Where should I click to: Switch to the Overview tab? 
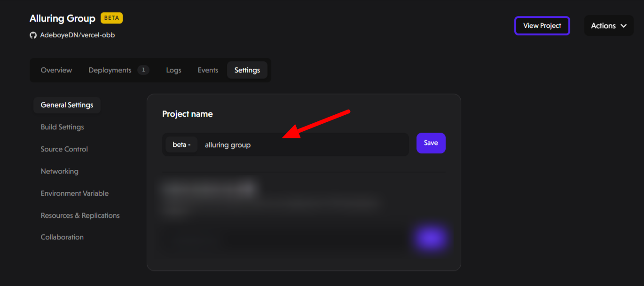[x=56, y=70]
